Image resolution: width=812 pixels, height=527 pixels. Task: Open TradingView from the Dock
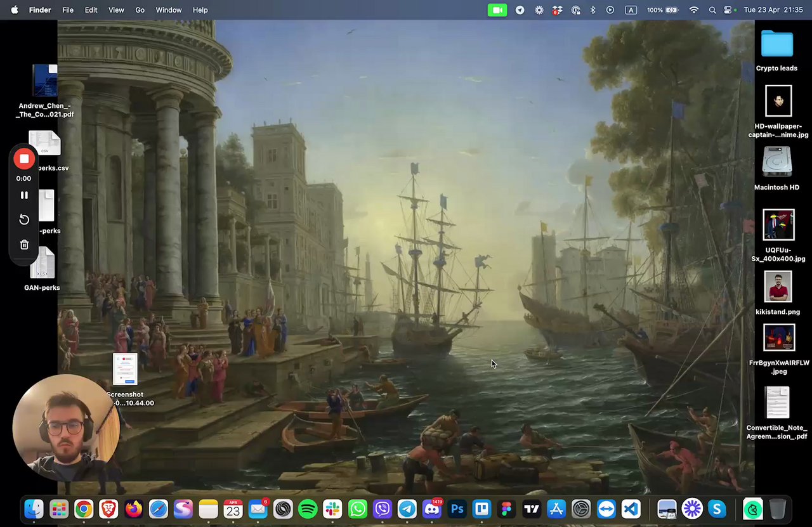pos(532,509)
